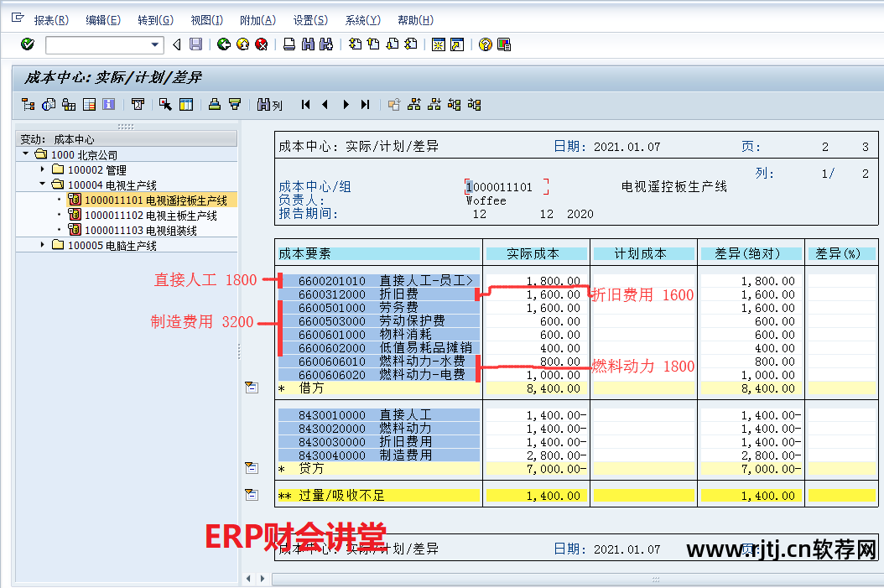
Task: Click the red Cancel icon
Action: tap(262, 44)
